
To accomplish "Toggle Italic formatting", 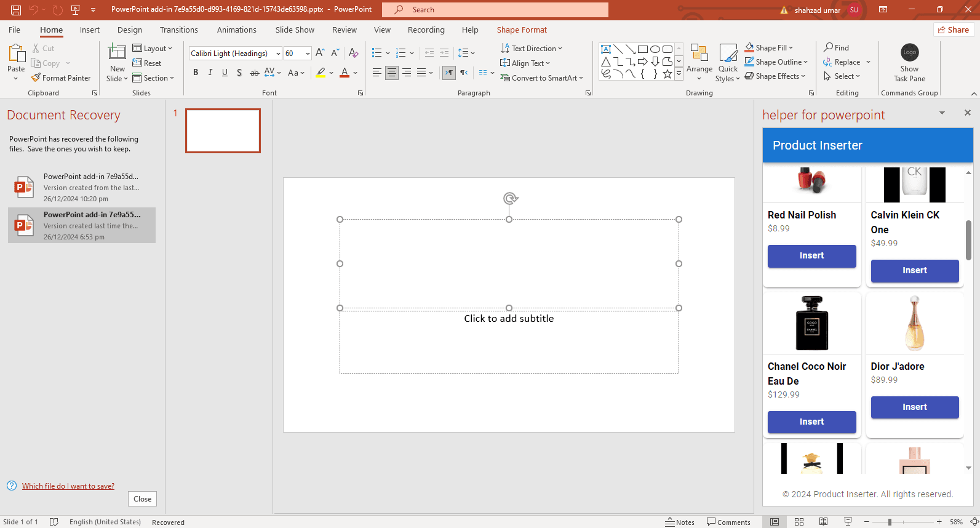I will click(x=210, y=73).
